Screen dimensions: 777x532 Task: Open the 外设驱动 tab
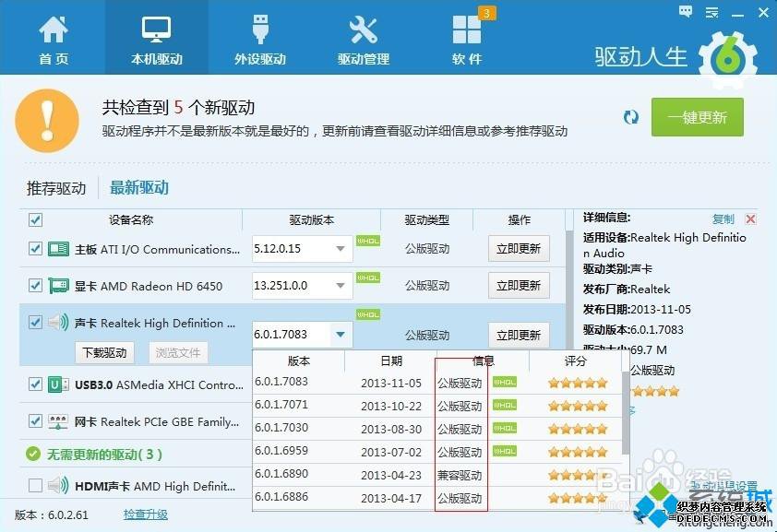[x=260, y=40]
